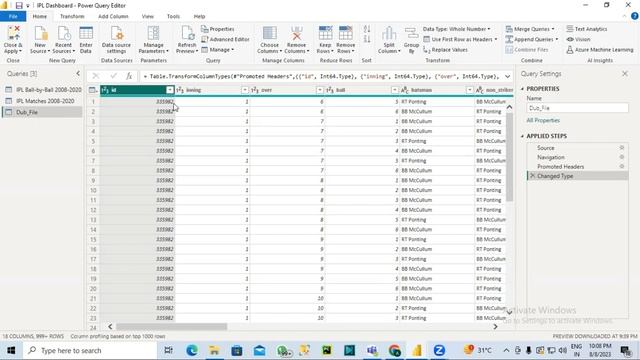Collapse the APPLIED STEPS section
The image size is (640, 360).
pos(523,136)
